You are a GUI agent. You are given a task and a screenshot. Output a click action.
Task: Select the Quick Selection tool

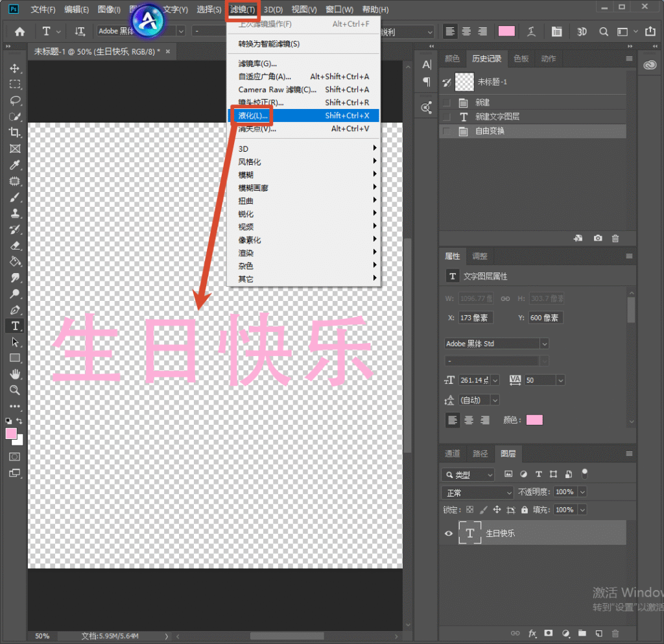tap(15, 117)
